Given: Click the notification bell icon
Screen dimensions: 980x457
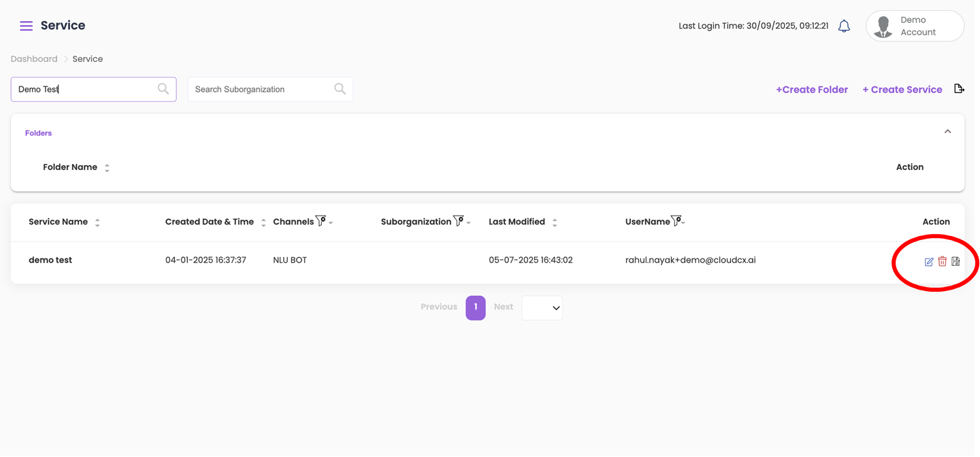Looking at the screenshot, I should pos(844,27).
